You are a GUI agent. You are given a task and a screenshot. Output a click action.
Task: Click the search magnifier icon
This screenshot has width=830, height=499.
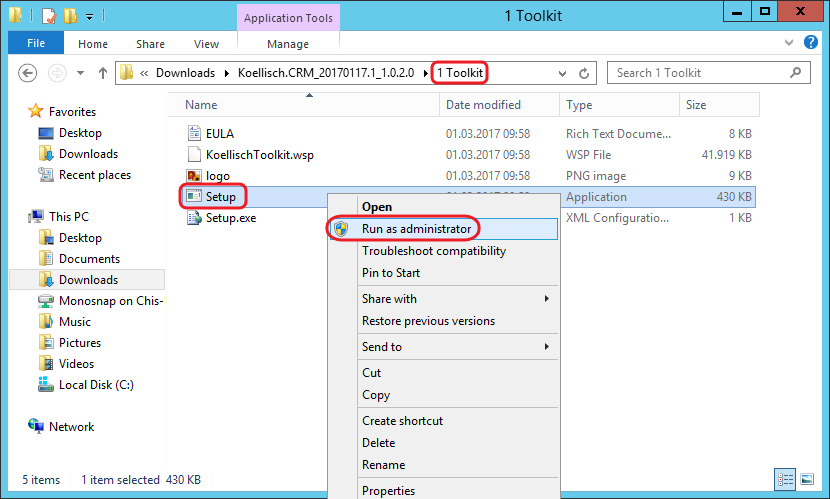795,72
